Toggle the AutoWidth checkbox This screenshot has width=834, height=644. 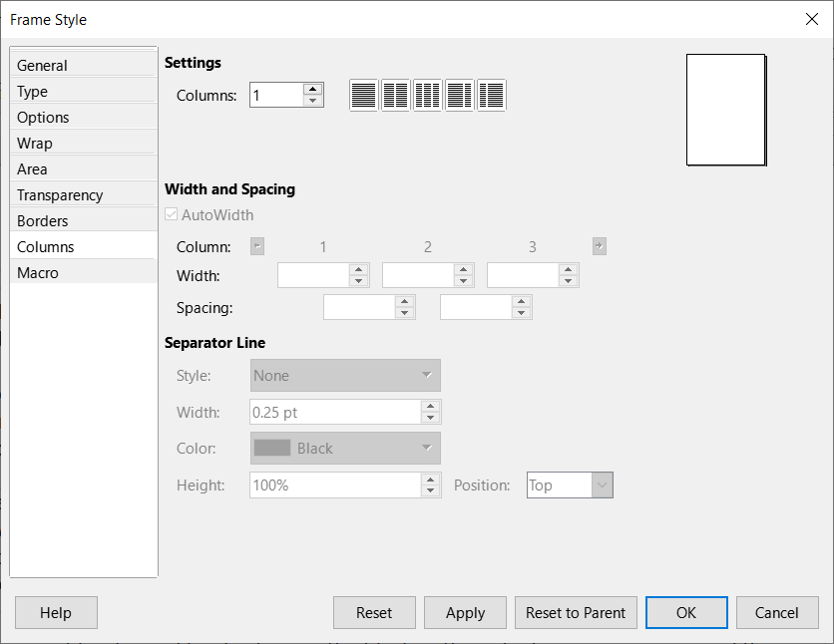click(171, 214)
